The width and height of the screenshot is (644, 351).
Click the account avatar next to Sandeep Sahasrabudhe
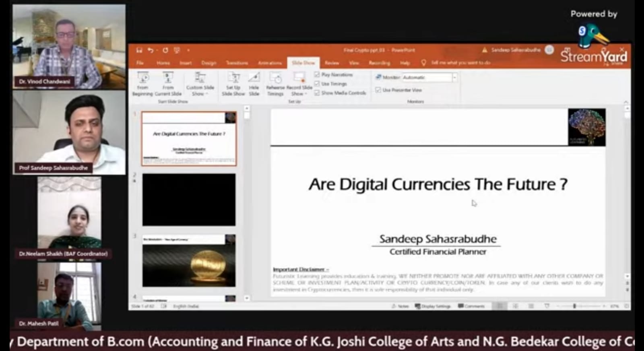tap(549, 50)
